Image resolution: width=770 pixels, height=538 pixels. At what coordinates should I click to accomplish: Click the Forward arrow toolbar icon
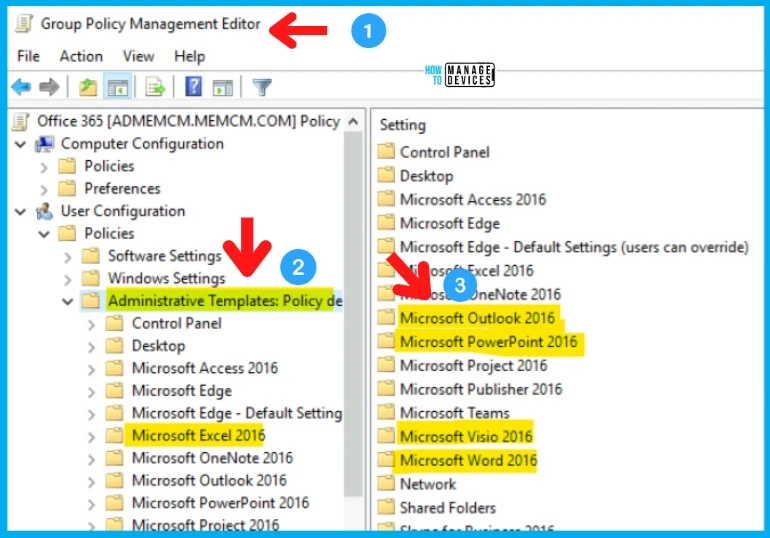[49, 87]
